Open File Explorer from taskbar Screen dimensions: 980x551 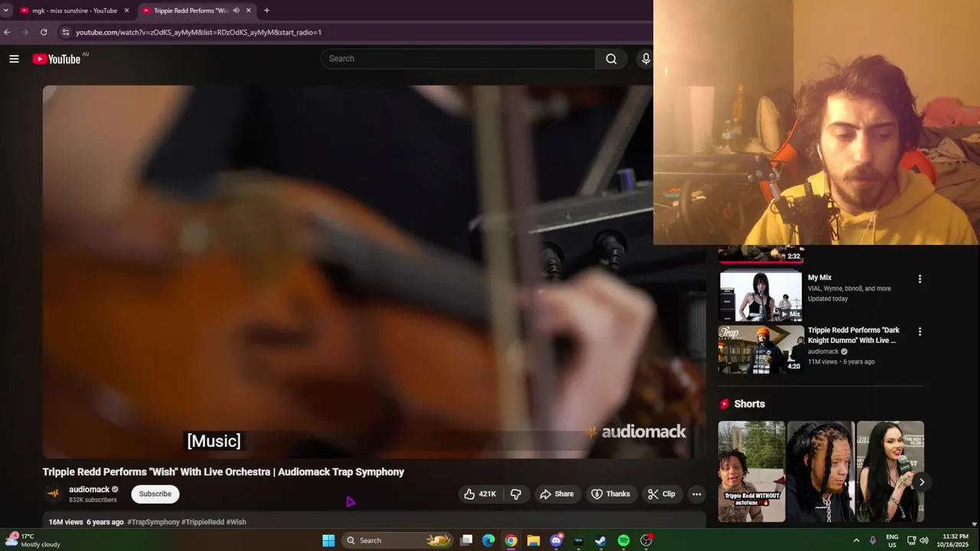coord(534,540)
